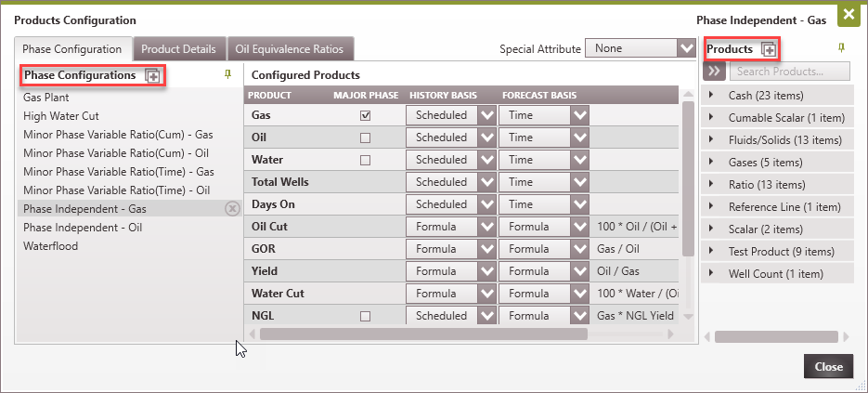The height and width of the screenshot is (393, 868).
Task: Check Major Phase for the Water product
Action: click(x=365, y=160)
